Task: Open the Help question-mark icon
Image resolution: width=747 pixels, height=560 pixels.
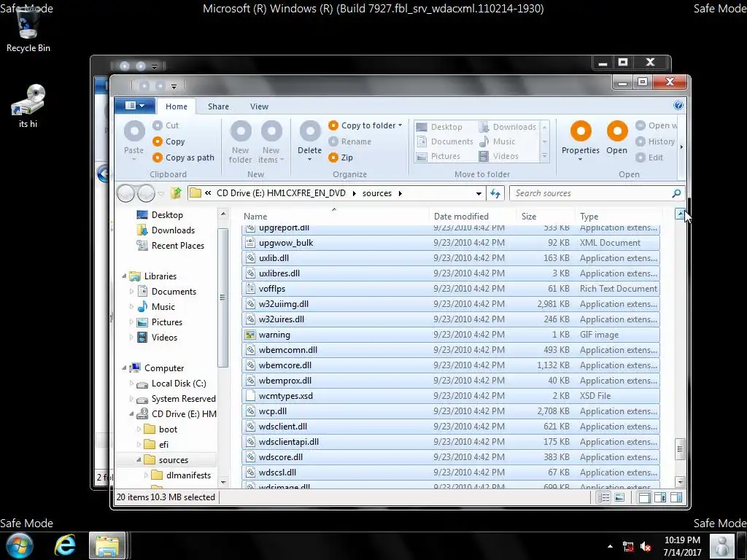Action: (678, 105)
